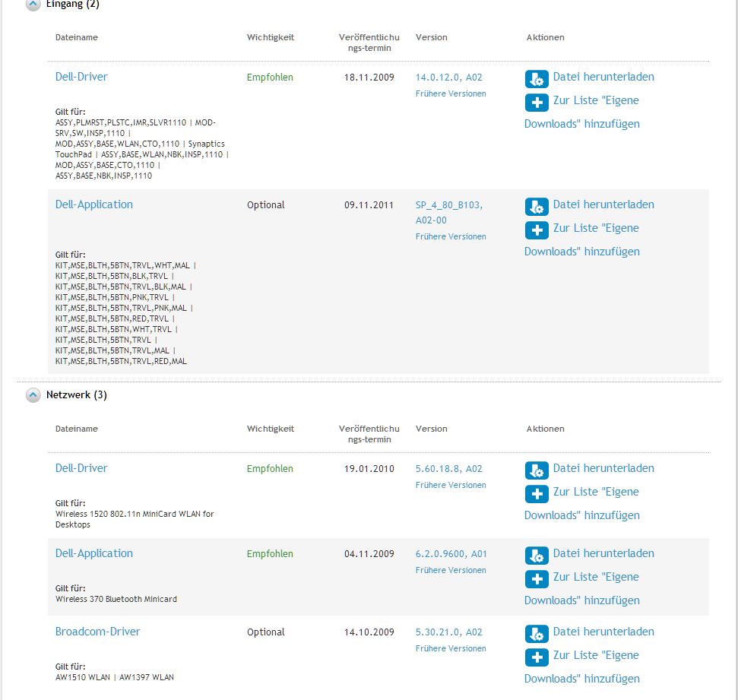Open the Broadcom-Driver file link
Viewport: 738px width, 700px height.
click(97, 632)
